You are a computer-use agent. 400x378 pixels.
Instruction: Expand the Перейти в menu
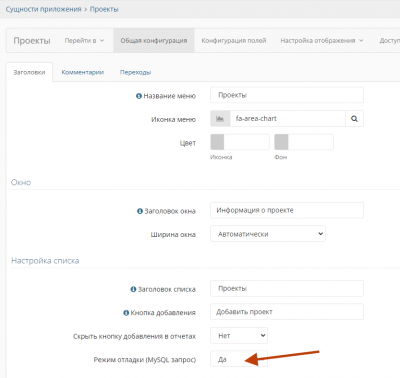pos(84,41)
